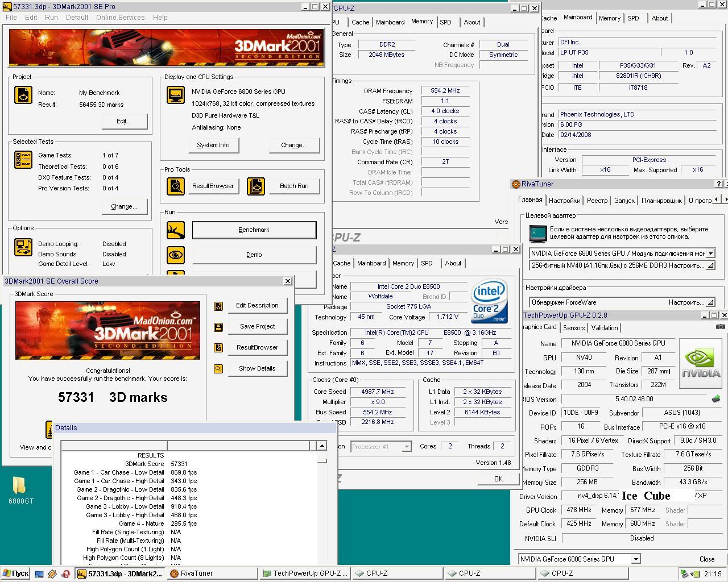Open the GPU-Z graphics card selector dropdown
Image resolution: width=728 pixels, height=582 pixels.
click(636, 559)
